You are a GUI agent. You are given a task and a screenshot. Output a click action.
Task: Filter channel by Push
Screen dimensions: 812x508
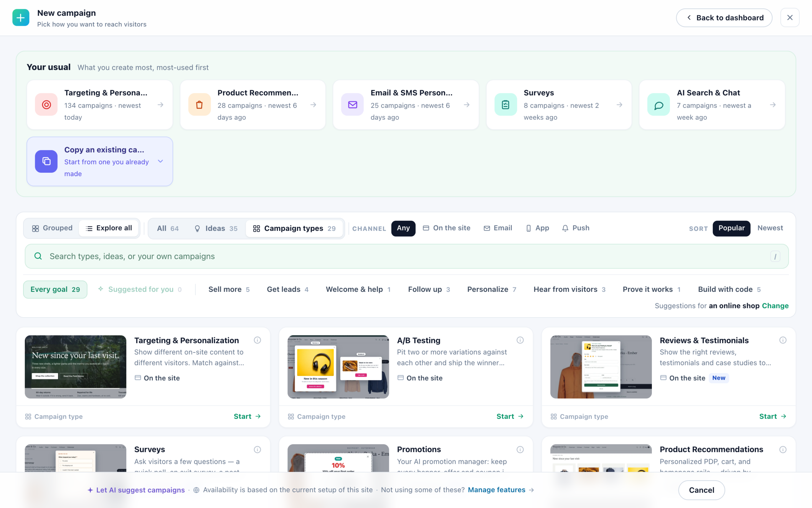[x=576, y=228]
